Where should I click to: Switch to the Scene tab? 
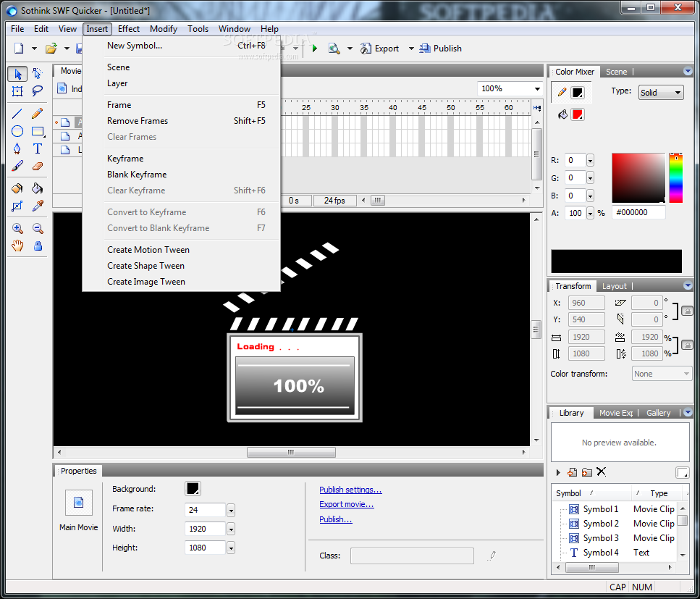tap(617, 72)
